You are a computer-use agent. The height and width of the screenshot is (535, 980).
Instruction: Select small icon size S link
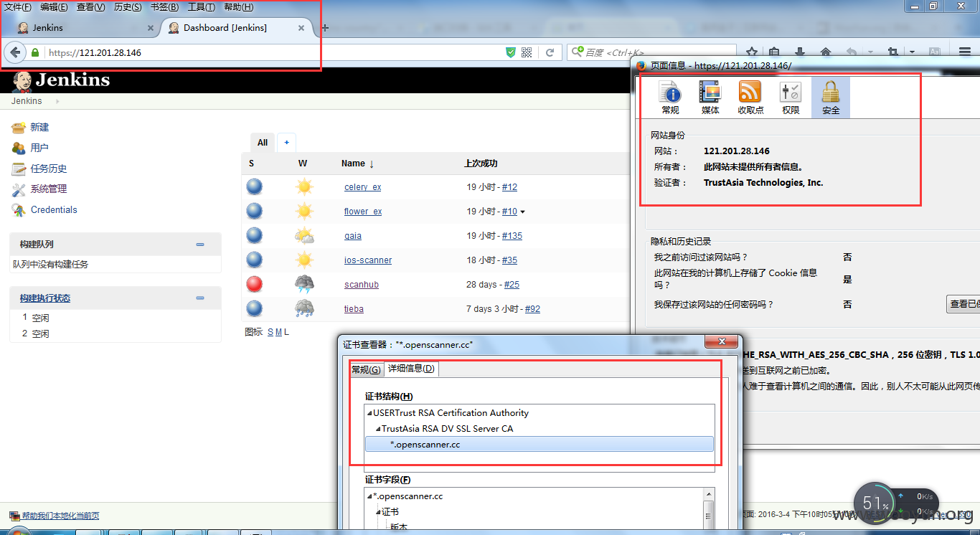click(x=270, y=332)
